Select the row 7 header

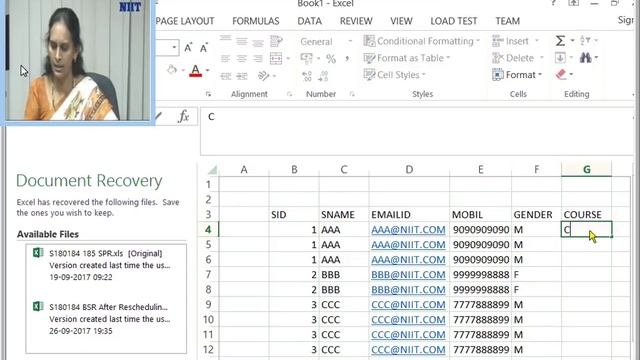209,274
